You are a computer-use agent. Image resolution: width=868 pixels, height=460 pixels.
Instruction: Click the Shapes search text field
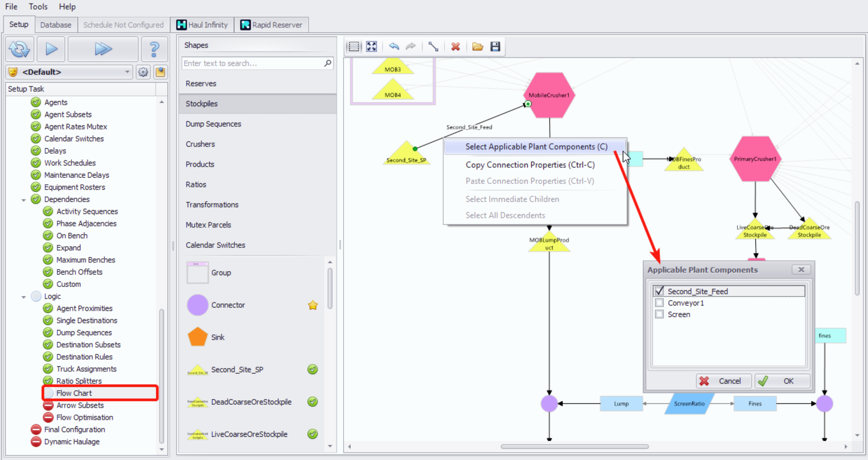(252, 63)
